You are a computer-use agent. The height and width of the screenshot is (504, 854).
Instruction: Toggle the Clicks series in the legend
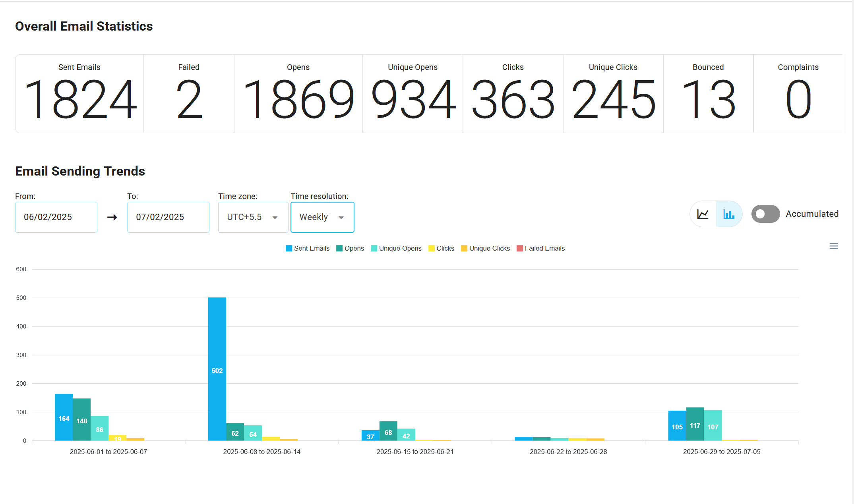click(x=445, y=248)
